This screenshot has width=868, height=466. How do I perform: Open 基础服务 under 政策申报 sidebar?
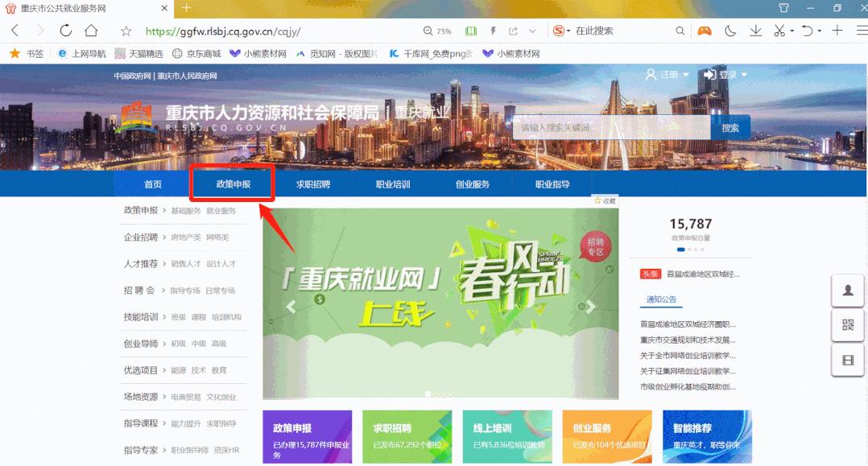click(x=185, y=211)
